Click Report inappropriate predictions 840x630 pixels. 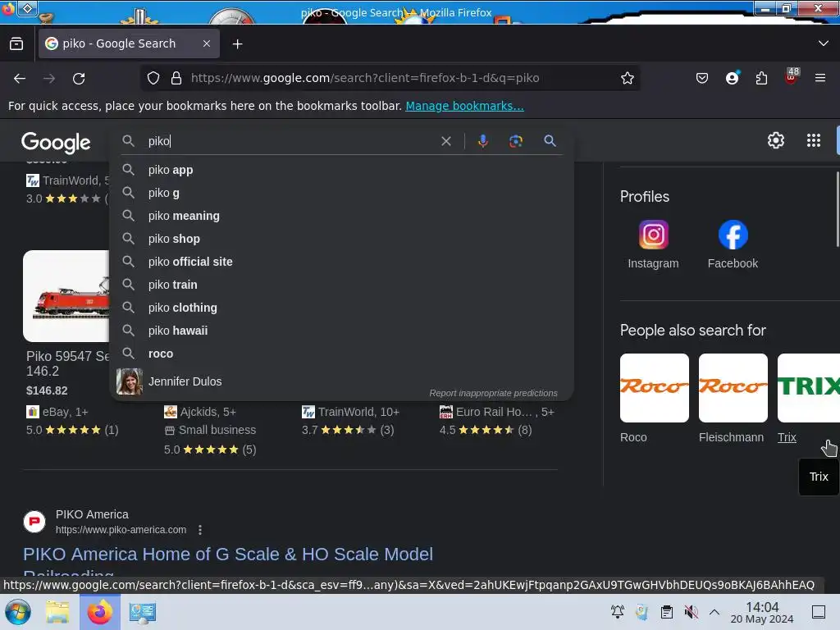(x=493, y=393)
